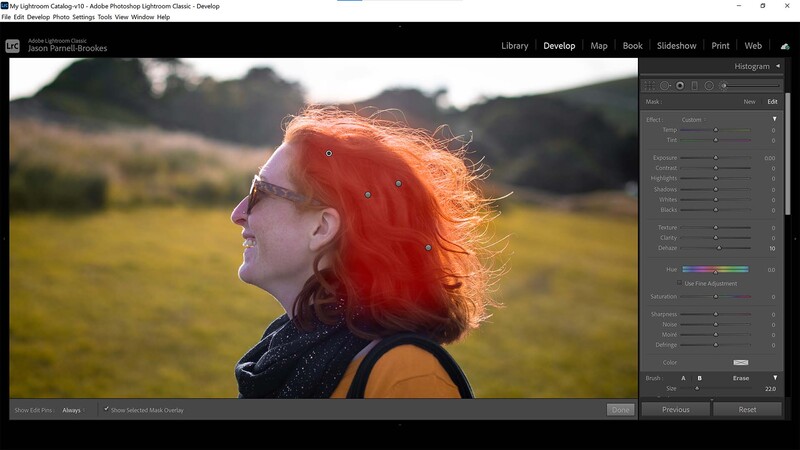Screen dimensions: 800x450
Task: Toggle the left panel collapse arrow
Action: coord(4,238)
